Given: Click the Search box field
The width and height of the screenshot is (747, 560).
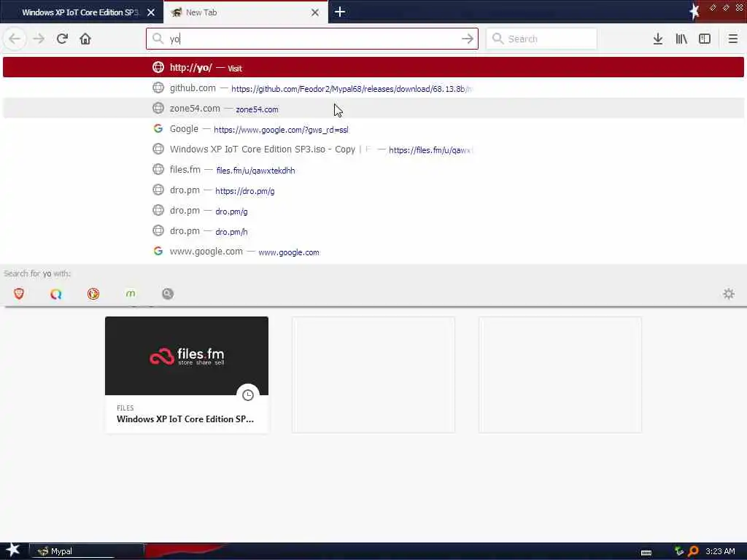Looking at the screenshot, I should click(541, 39).
